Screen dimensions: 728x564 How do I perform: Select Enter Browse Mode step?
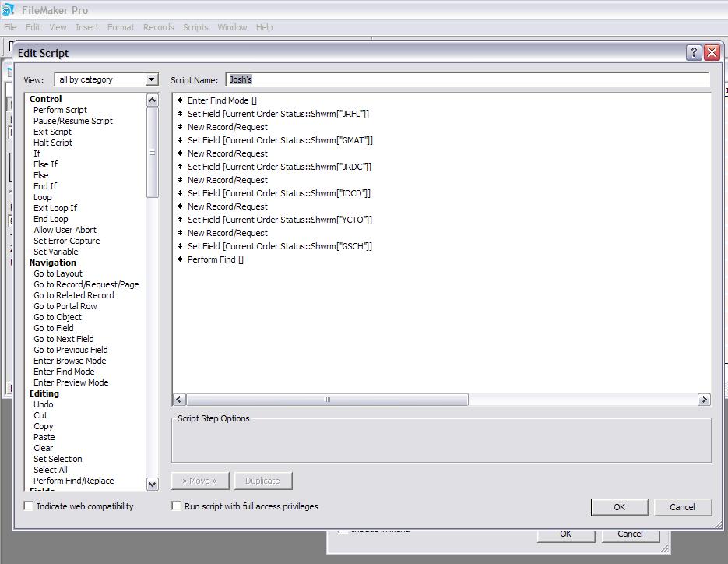click(69, 361)
